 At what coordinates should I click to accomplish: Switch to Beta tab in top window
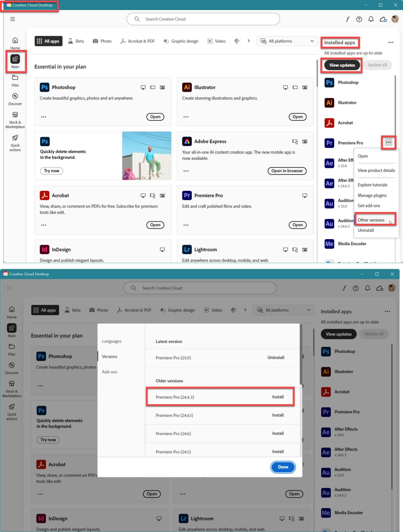(76, 41)
